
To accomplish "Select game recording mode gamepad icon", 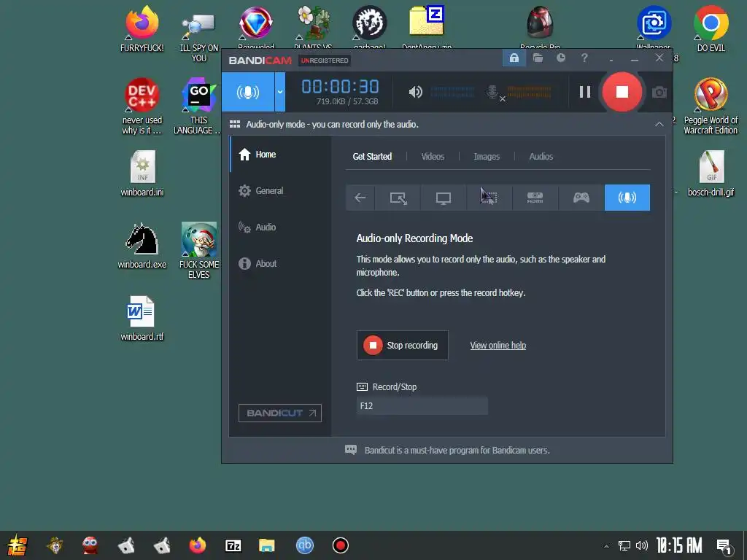I will coord(581,198).
